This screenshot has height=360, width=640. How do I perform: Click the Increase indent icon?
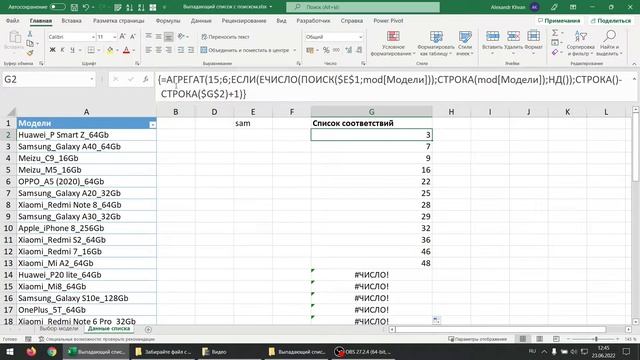coord(191,50)
